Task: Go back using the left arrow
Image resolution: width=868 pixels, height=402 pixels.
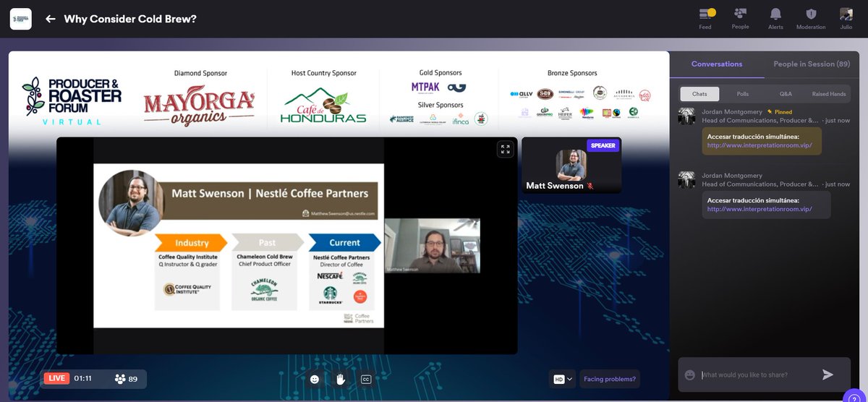Action: (51, 19)
